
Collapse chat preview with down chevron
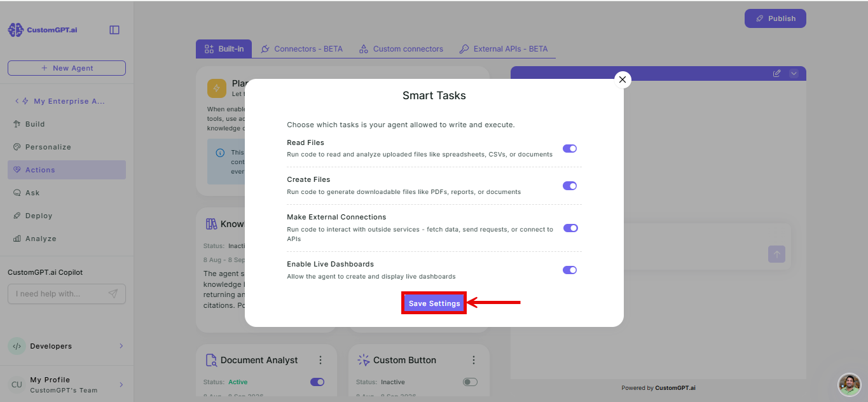coord(794,74)
